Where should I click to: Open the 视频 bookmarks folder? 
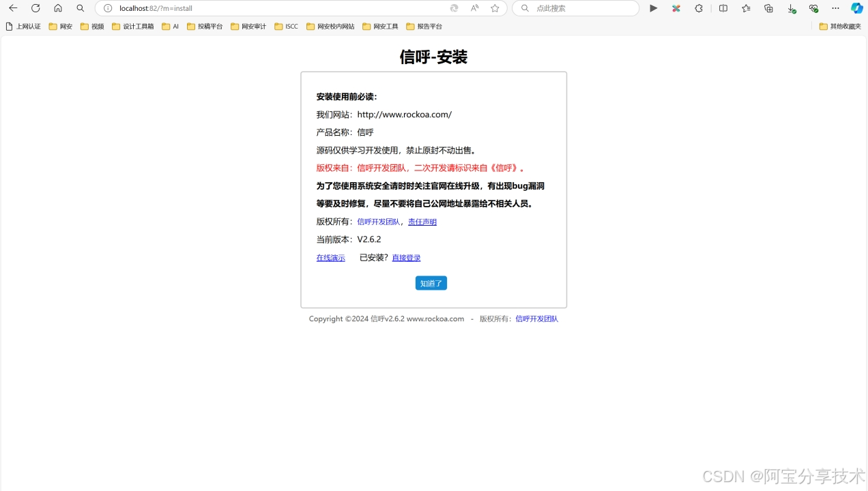click(x=92, y=27)
